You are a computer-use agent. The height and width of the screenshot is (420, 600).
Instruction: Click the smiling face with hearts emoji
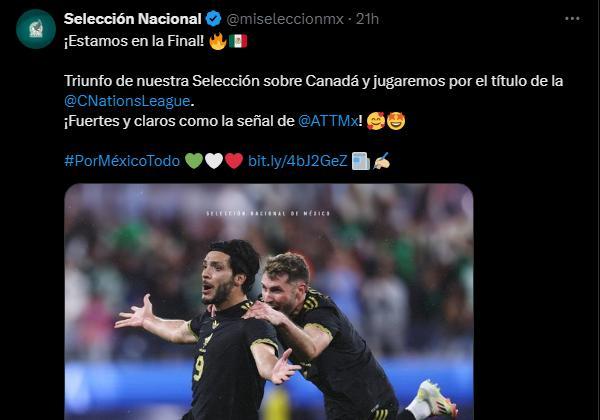pos(375,121)
